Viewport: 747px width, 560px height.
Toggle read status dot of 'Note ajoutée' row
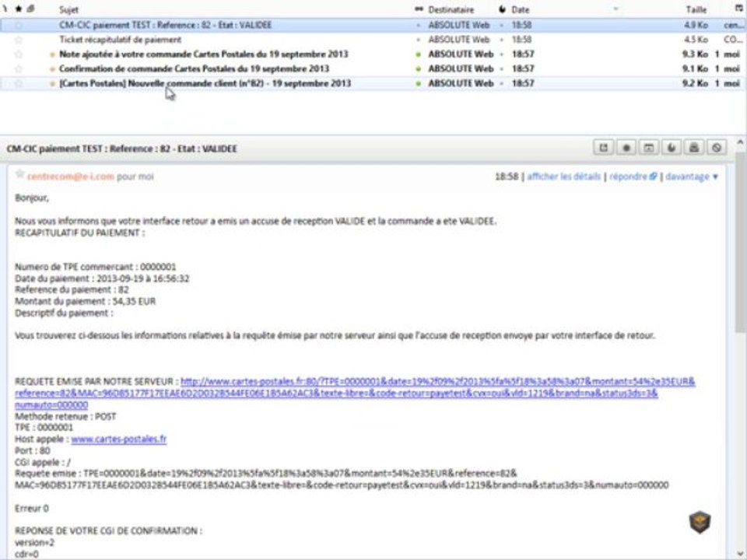click(419, 54)
